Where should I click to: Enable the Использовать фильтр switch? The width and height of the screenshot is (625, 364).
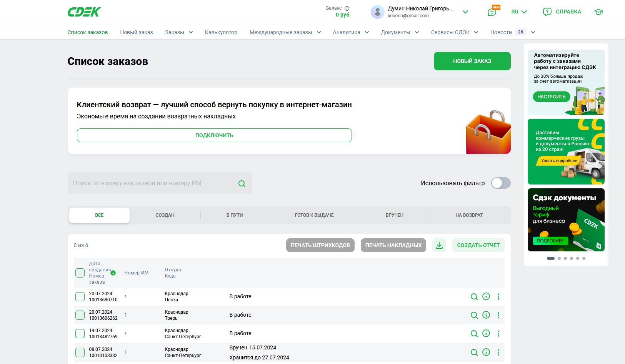pyautogui.click(x=501, y=183)
